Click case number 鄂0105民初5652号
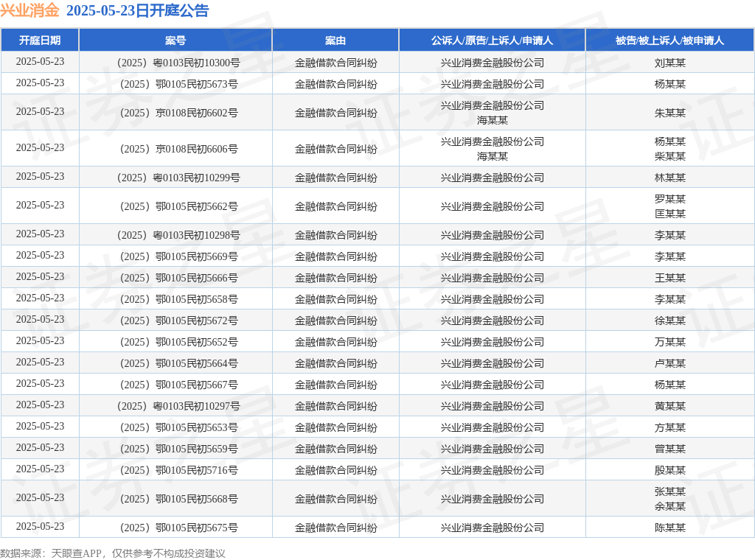 click(178, 342)
